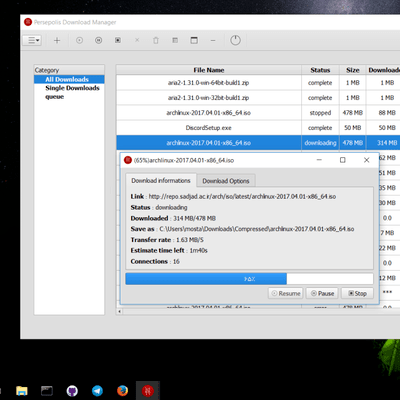Select All Downloads category
400x400 pixels.
pyautogui.click(x=69, y=79)
